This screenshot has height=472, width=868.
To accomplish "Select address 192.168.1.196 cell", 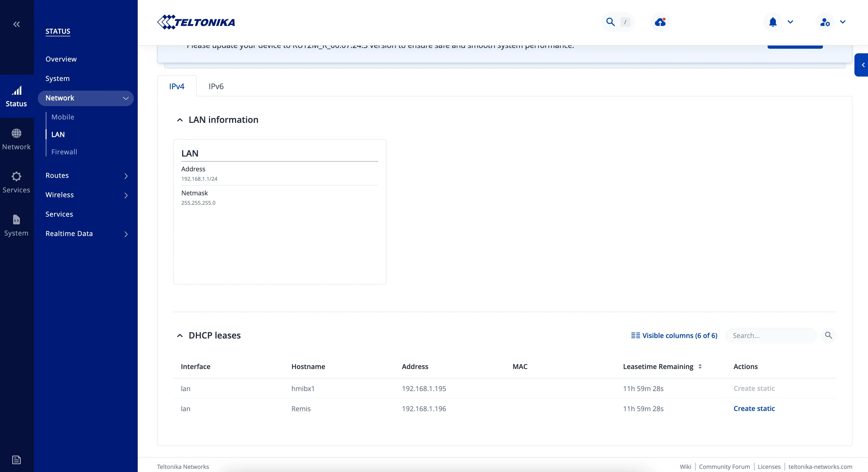I will pyautogui.click(x=424, y=409).
